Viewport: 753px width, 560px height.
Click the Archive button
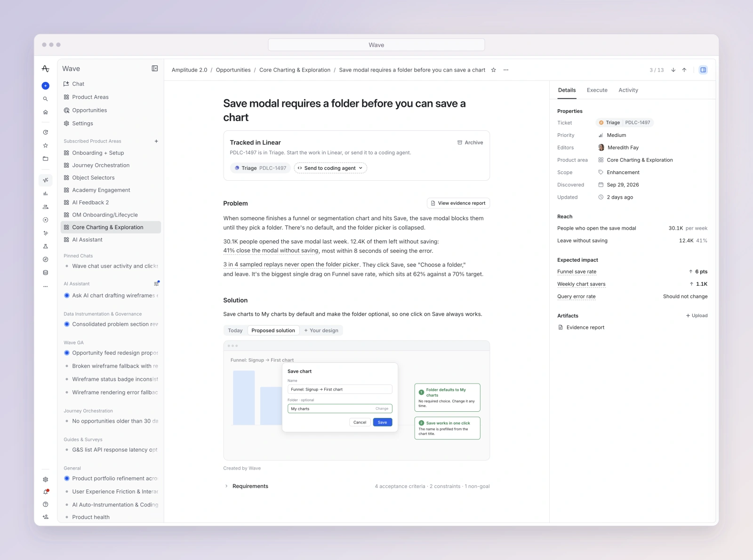coord(470,143)
